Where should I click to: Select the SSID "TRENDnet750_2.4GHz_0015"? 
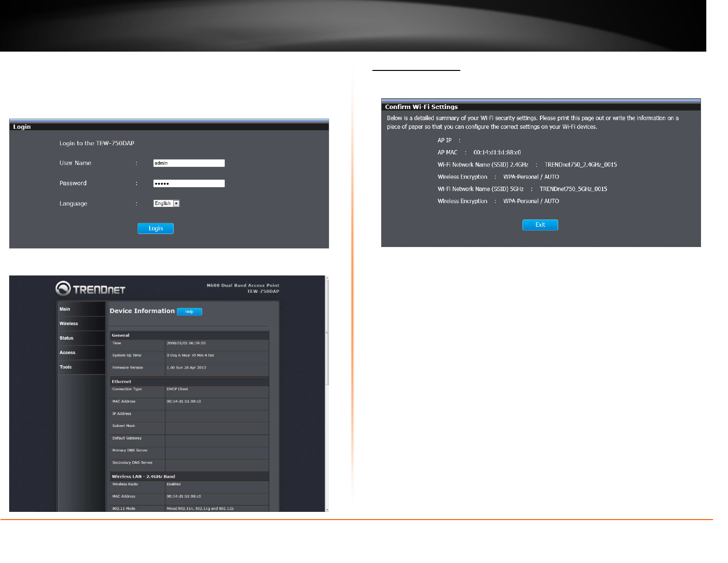[x=581, y=165]
